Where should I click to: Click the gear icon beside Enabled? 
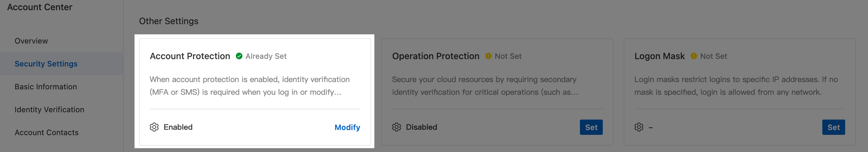click(154, 127)
